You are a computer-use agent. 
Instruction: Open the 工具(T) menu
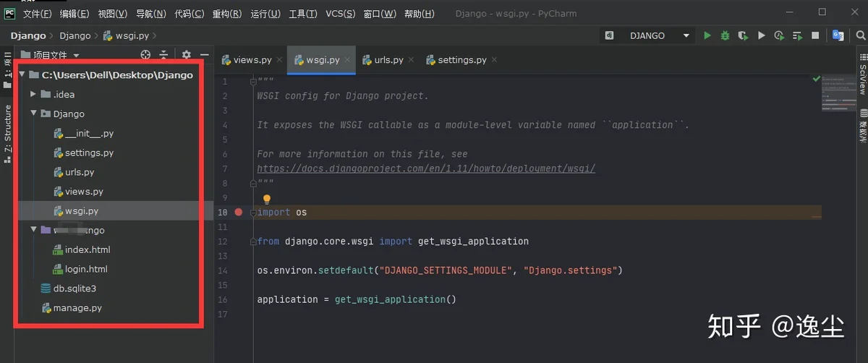(x=303, y=14)
